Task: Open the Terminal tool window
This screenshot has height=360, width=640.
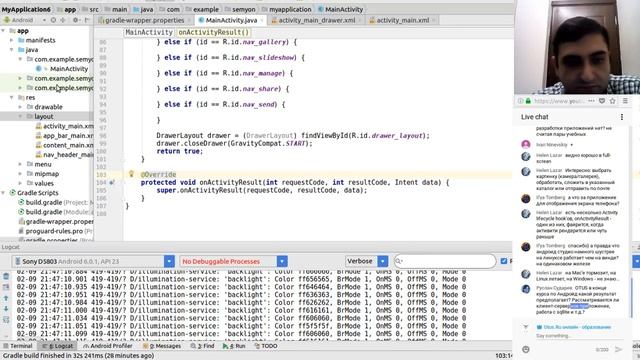Action: [x=18, y=346]
